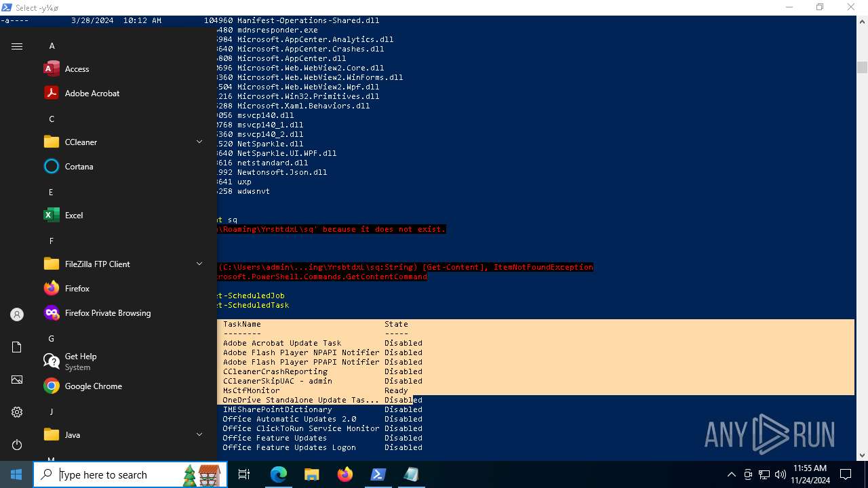
Task: Open the Action Center notifications icon
Action: coord(846,474)
